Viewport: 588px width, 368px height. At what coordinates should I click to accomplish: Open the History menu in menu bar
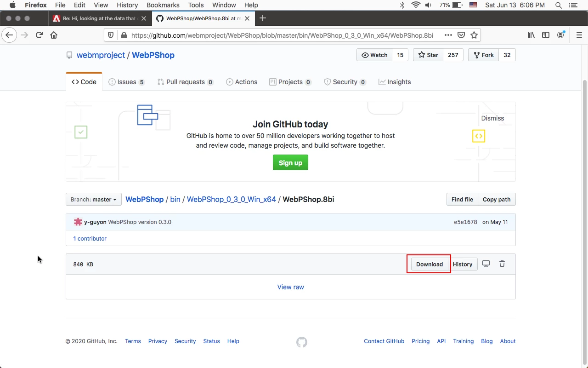[x=127, y=5]
